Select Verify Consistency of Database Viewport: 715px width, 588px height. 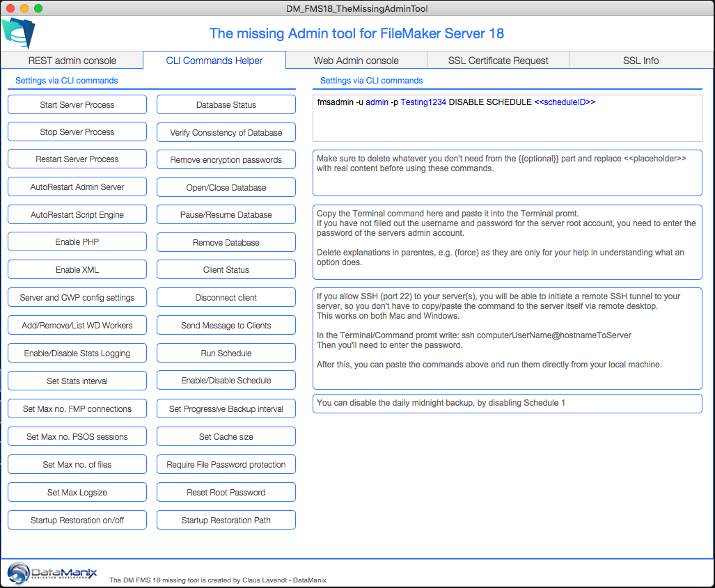click(226, 133)
